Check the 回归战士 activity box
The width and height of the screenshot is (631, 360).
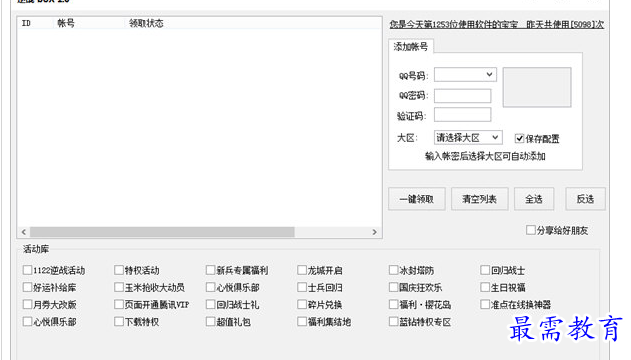(485, 270)
